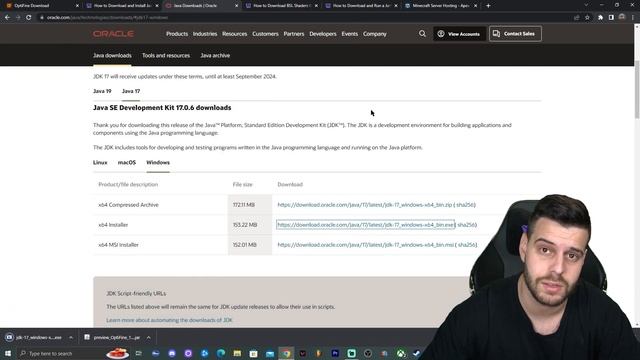
Task: Open sha256 link for x64 MSI Installer
Action: 467,245
